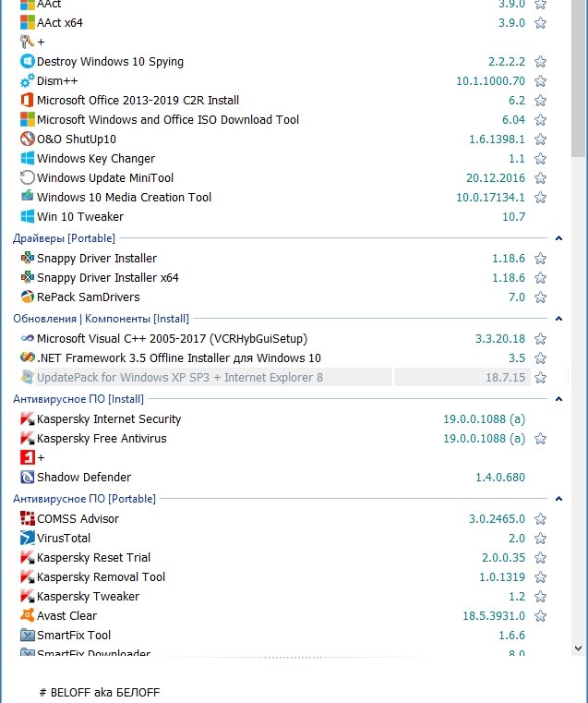Click the Kaspersky Tweaker icon

click(28, 596)
